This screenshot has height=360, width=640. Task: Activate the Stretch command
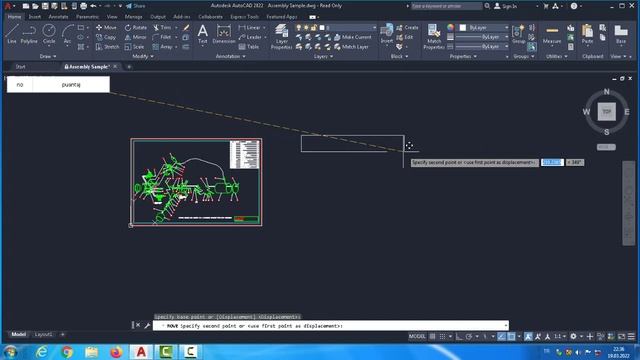pos(107,47)
